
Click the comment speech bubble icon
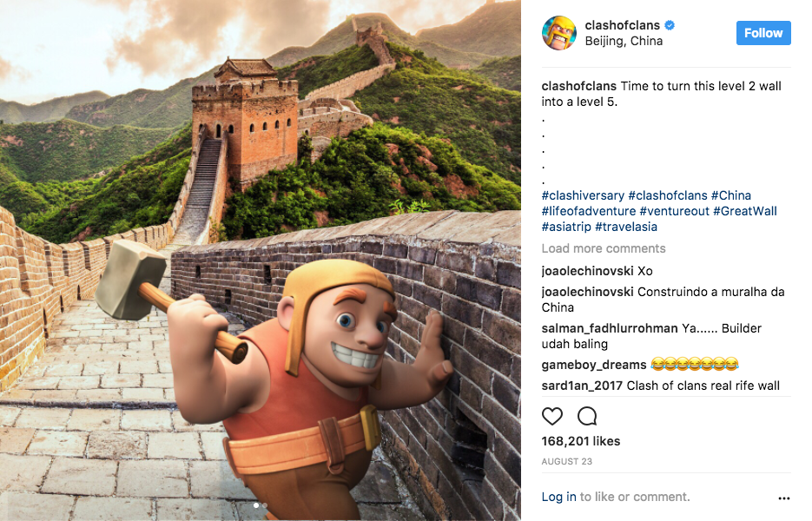587,416
